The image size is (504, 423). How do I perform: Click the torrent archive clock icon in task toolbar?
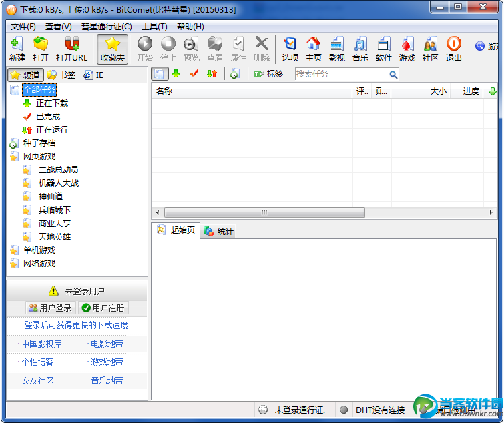(x=234, y=74)
